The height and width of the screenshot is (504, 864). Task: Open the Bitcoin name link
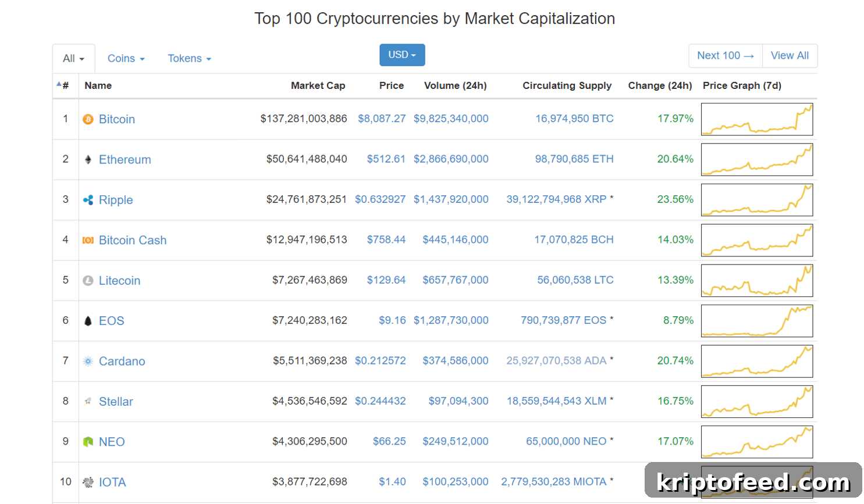pos(117,119)
